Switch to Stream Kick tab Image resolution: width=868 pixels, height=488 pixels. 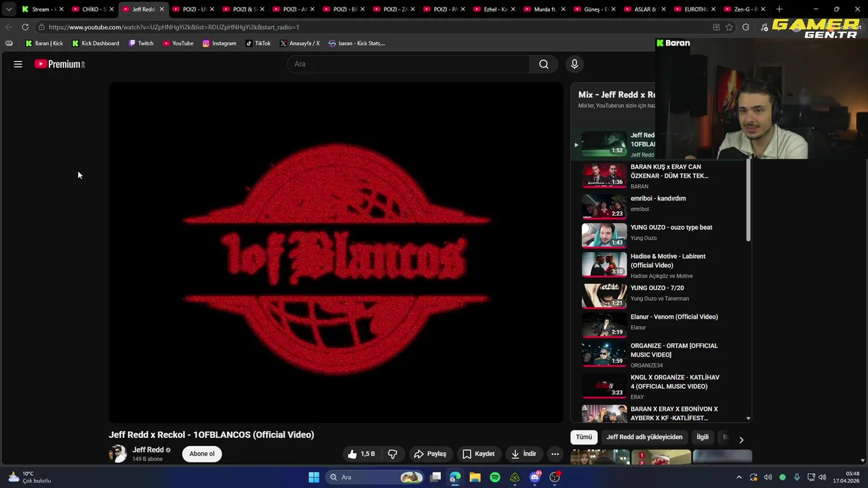[x=42, y=9]
